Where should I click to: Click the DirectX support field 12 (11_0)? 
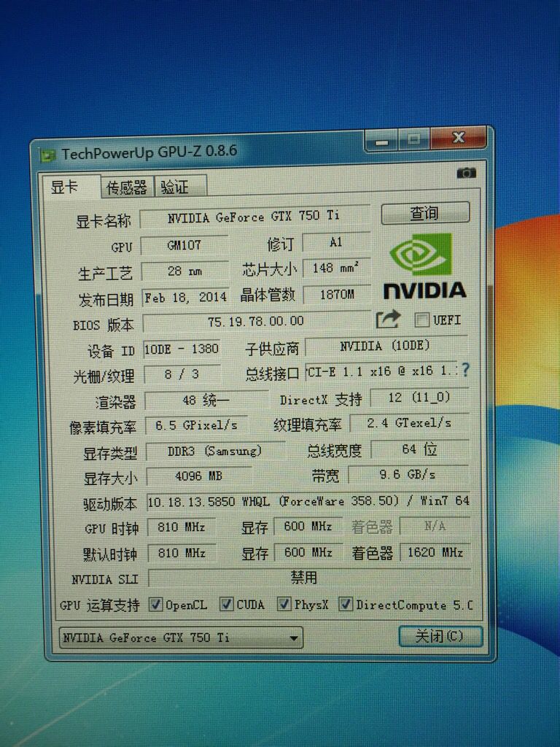(x=419, y=398)
